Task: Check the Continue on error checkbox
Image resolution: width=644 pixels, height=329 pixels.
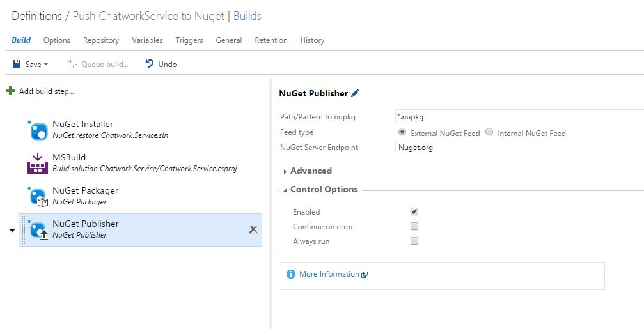Action: [x=414, y=226]
